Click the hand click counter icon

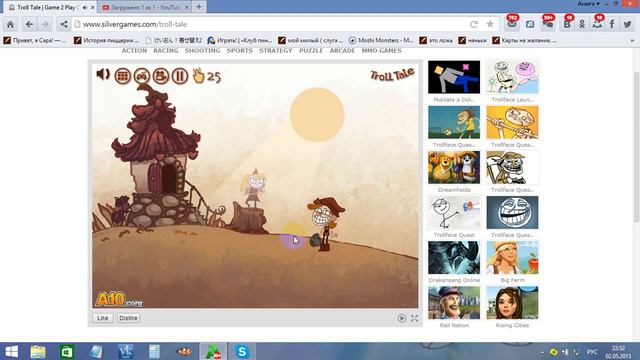coord(198,76)
